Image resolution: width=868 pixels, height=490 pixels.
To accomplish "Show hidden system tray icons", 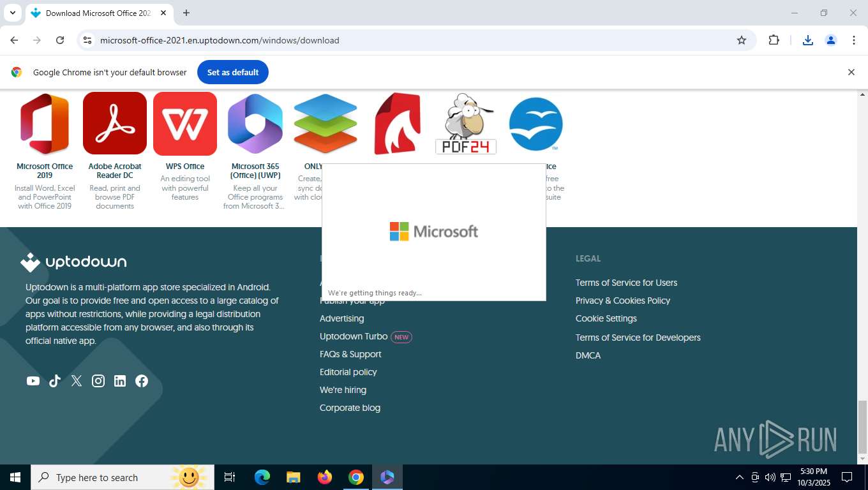I will 740,477.
